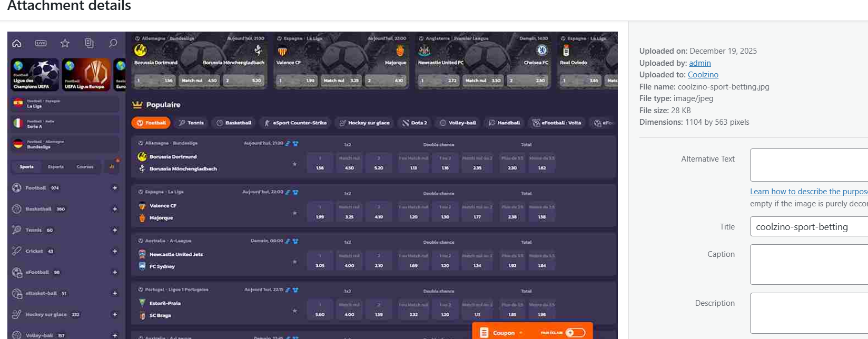Image resolution: width=868 pixels, height=339 pixels.
Task: Select the Basketball filter pill
Action: click(x=234, y=123)
